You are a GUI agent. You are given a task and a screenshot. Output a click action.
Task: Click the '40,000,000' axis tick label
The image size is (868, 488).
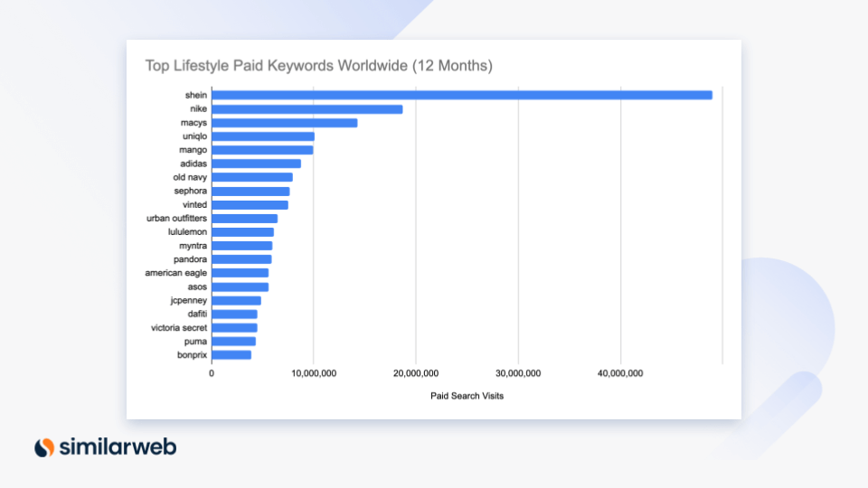[x=620, y=373]
